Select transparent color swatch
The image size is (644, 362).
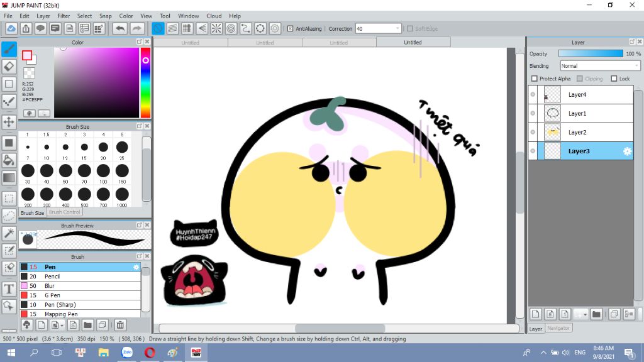tap(29, 73)
